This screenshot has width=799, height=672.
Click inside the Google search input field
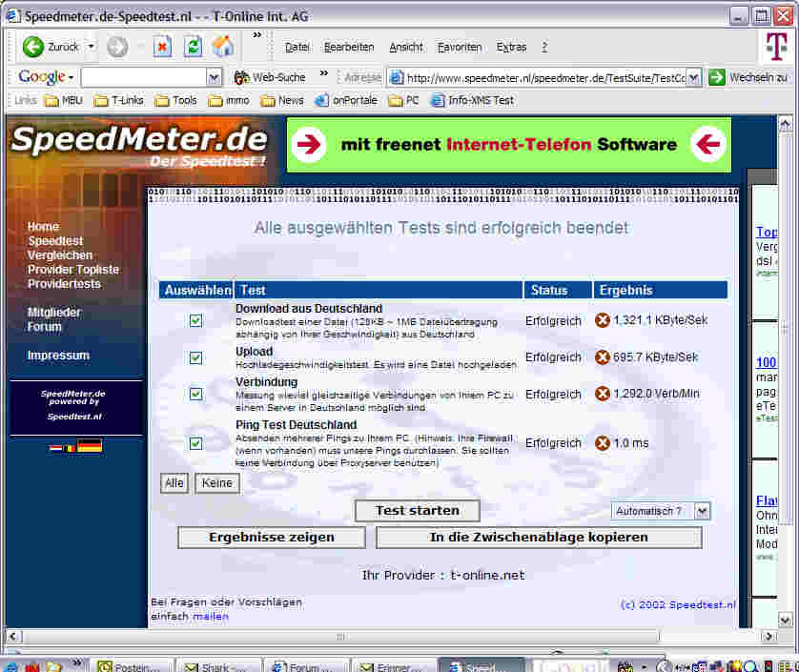(x=144, y=77)
